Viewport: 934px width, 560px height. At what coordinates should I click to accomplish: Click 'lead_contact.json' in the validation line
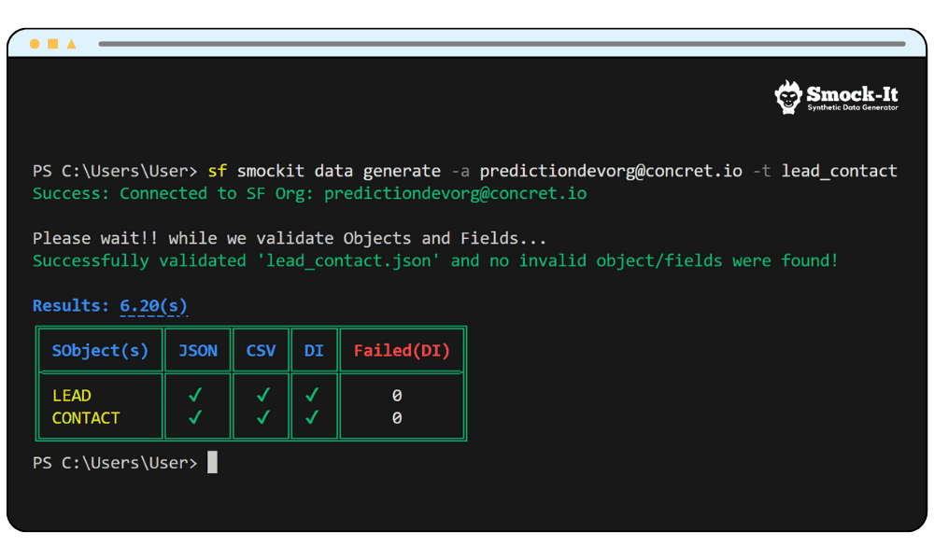[347, 260]
